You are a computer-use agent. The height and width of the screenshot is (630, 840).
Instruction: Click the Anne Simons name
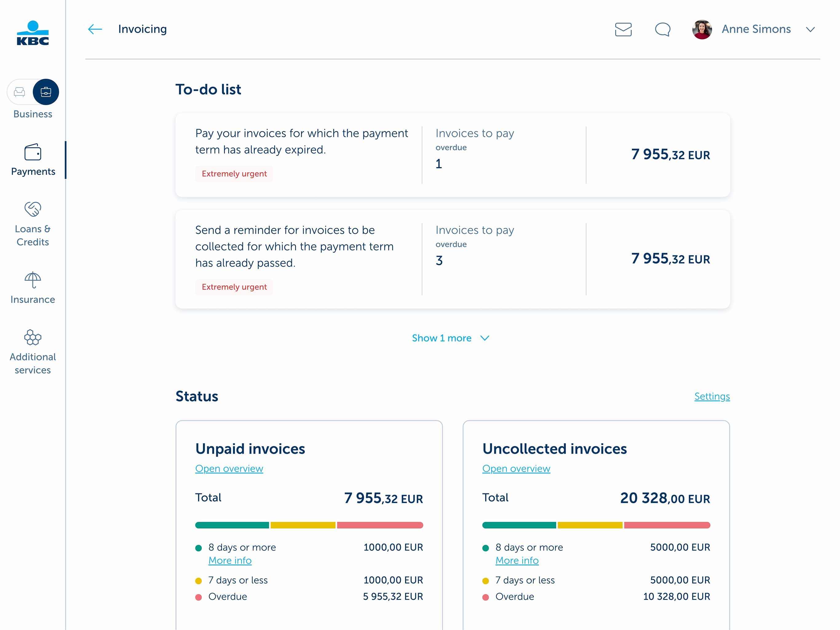pyautogui.click(x=756, y=29)
